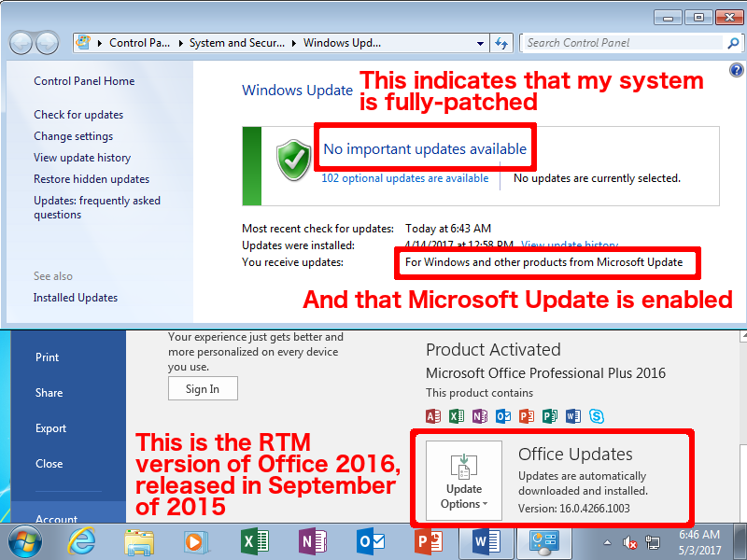Image resolution: width=747 pixels, height=560 pixels.
Task: Select Share in Word backstage menu
Action: click(49, 393)
